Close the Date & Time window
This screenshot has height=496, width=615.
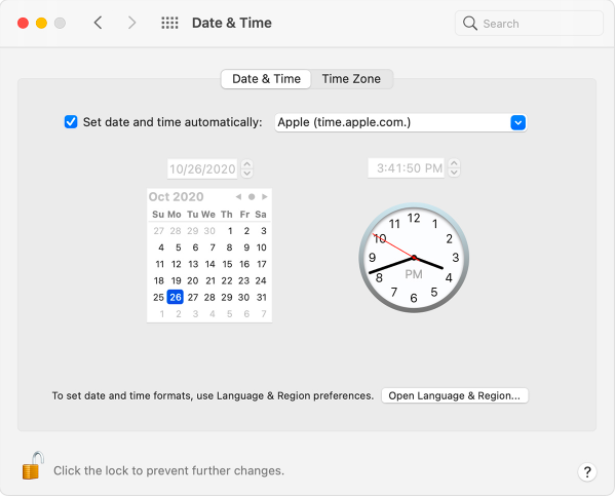23,23
